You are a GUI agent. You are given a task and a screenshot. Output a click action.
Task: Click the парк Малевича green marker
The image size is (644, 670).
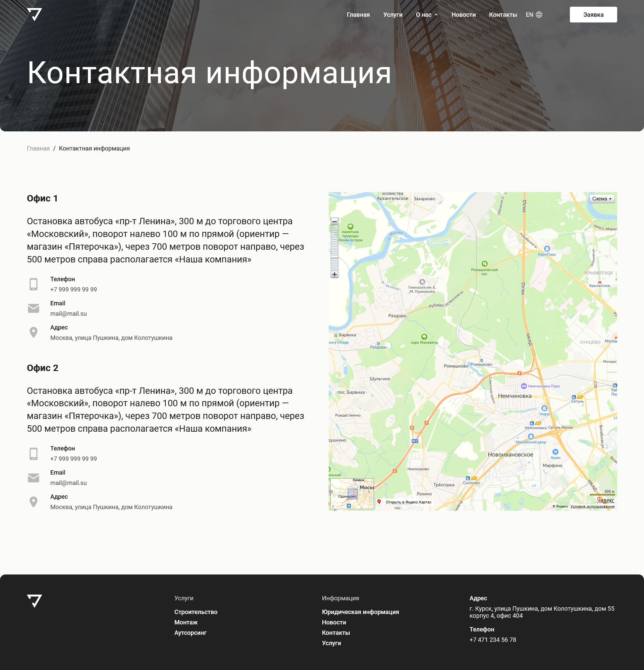coord(424,337)
